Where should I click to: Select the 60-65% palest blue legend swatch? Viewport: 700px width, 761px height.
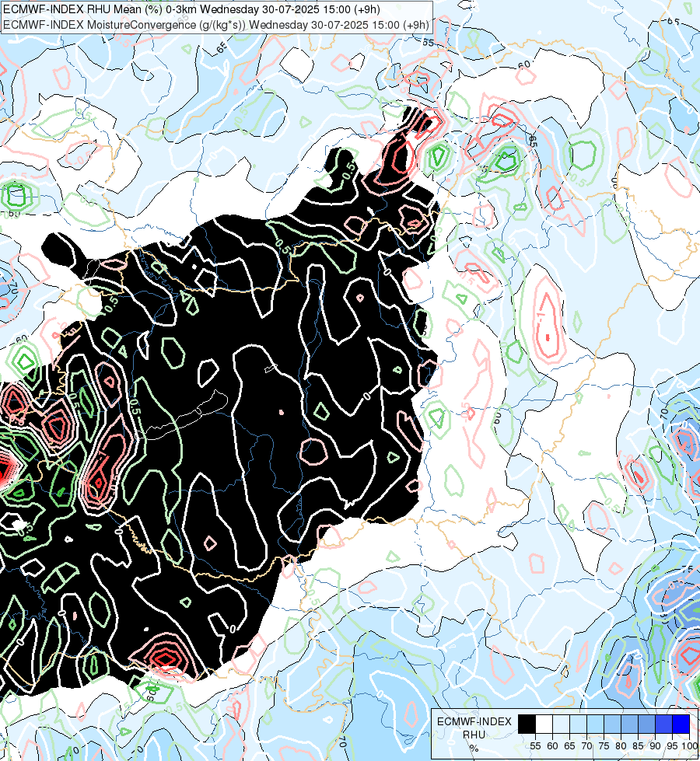pyautogui.click(x=561, y=724)
